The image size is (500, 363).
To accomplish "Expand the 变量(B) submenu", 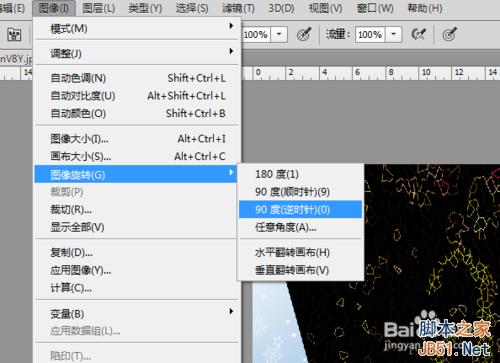I will point(137,314).
